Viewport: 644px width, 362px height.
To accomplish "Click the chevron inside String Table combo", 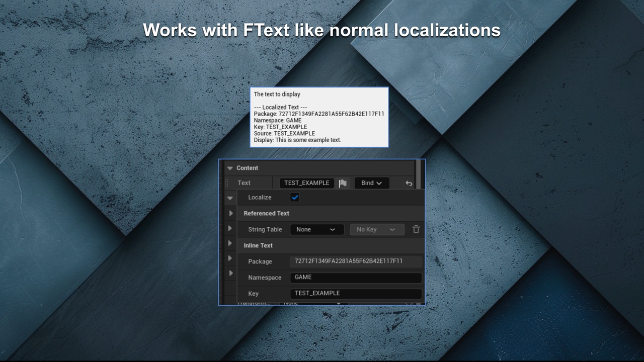I will 334,229.
